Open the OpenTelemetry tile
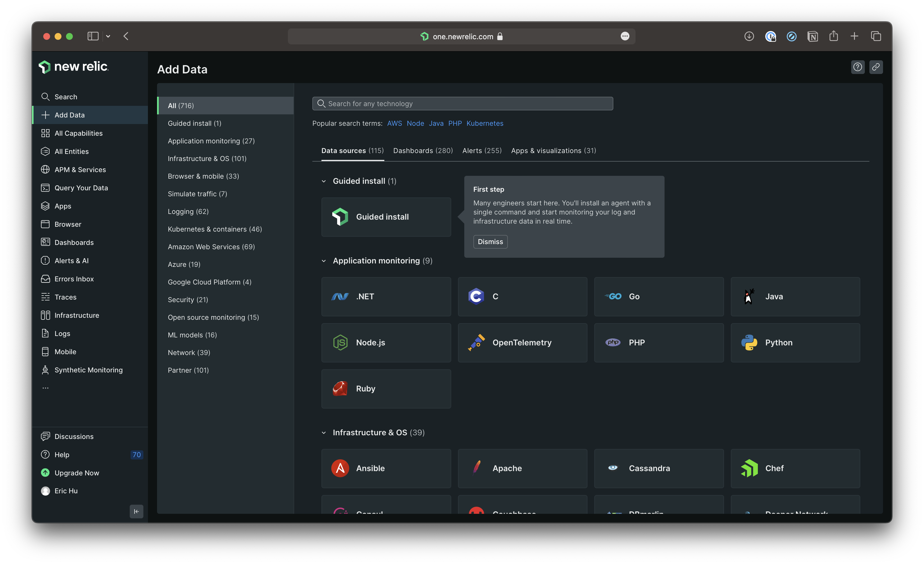Screen dimensions: 924x565 [x=522, y=342]
